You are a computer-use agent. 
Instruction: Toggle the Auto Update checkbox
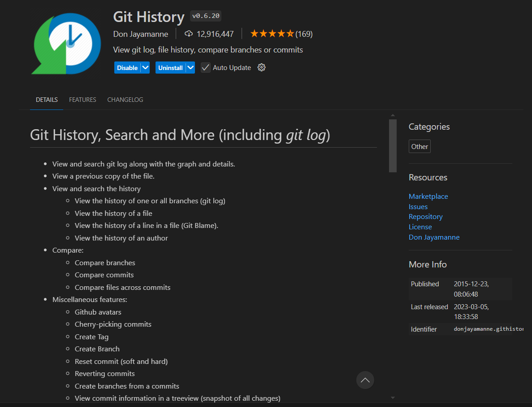205,68
